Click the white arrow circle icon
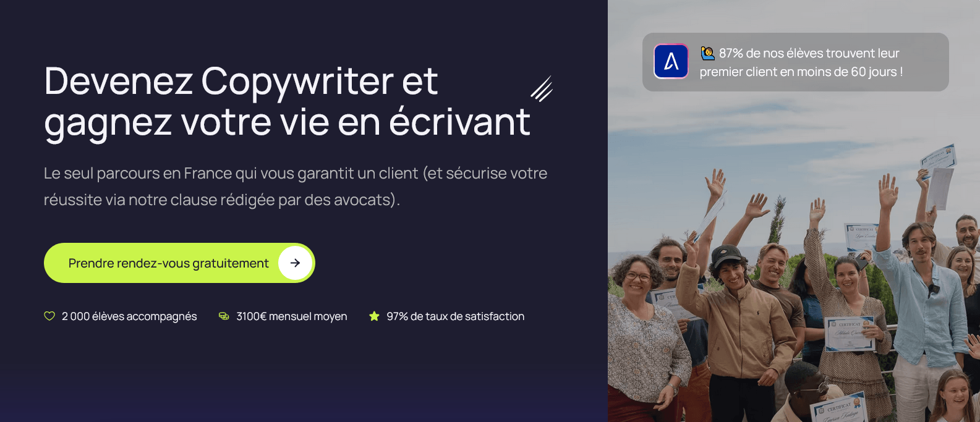This screenshot has width=980, height=422. click(x=295, y=263)
